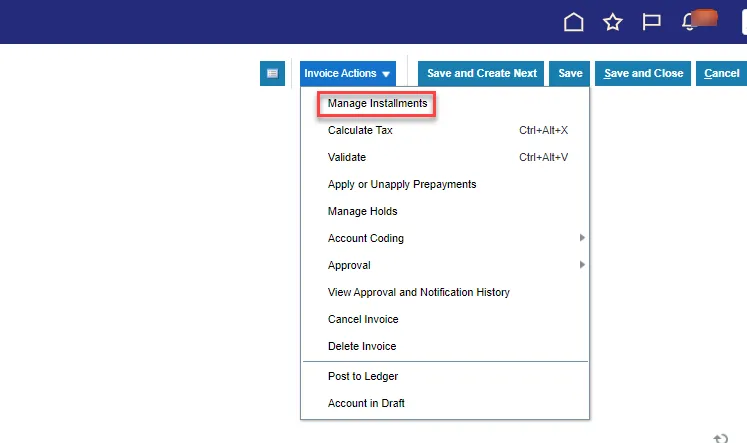
Task: Collapse the Invoice Actions dropdown
Action: (x=348, y=73)
